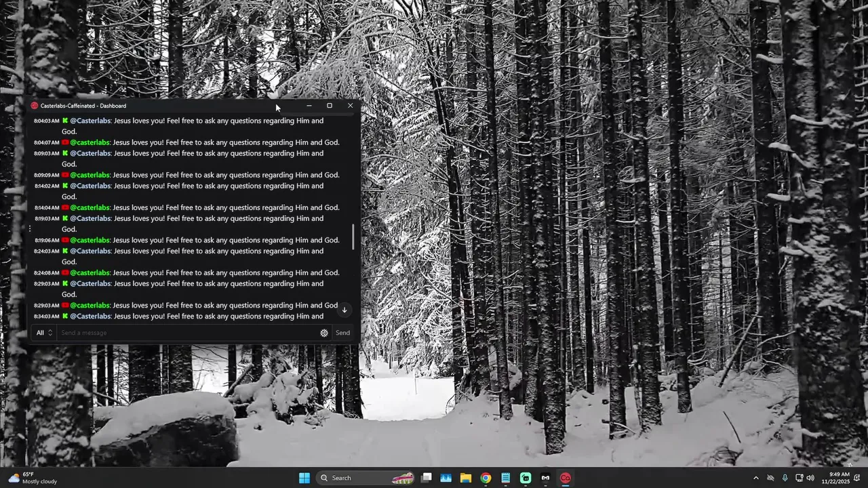
Task: Minimize the Casterlabs Dashboard window
Action: [x=309, y=106]
